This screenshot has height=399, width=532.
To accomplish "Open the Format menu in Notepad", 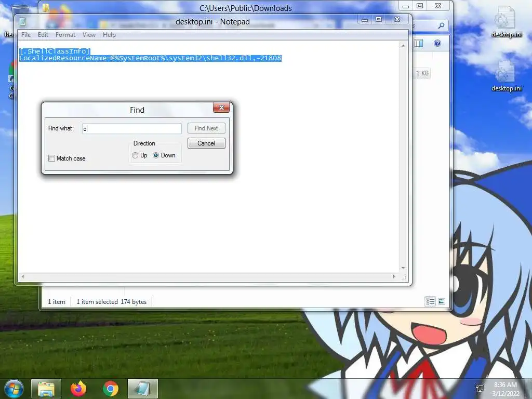I will point(65,35).
